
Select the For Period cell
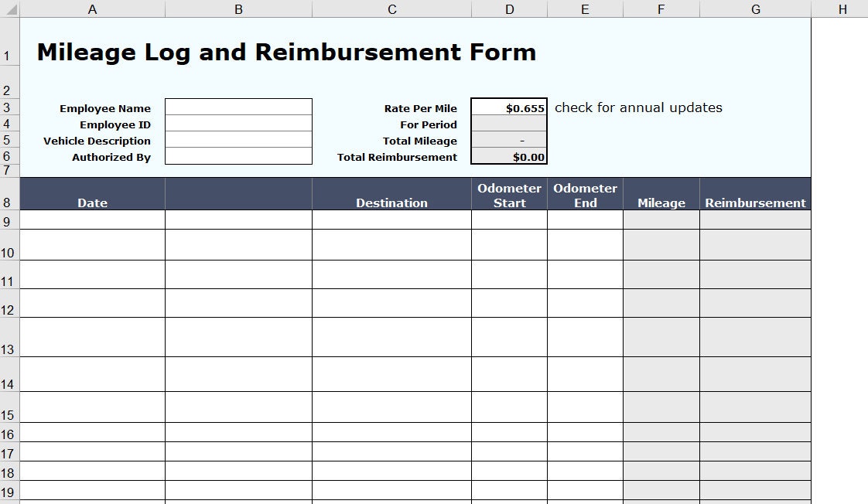[x=509, y=124]
